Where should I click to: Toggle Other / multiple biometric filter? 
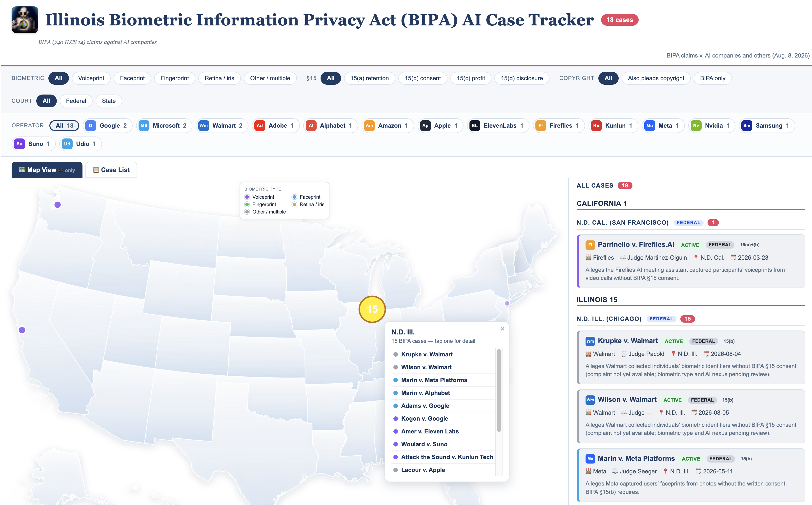pos(270,78)
